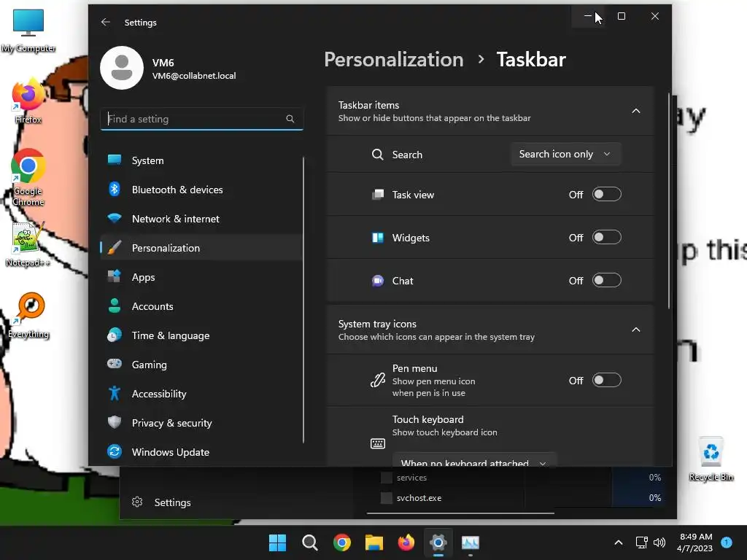747x560 pixels.
Task: Click the Windows Update sync icon
Action: coord(115,451)
